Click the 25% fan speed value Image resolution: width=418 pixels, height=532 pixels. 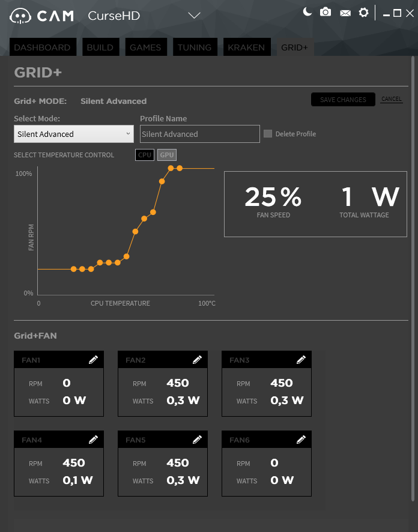click(273, 197)
